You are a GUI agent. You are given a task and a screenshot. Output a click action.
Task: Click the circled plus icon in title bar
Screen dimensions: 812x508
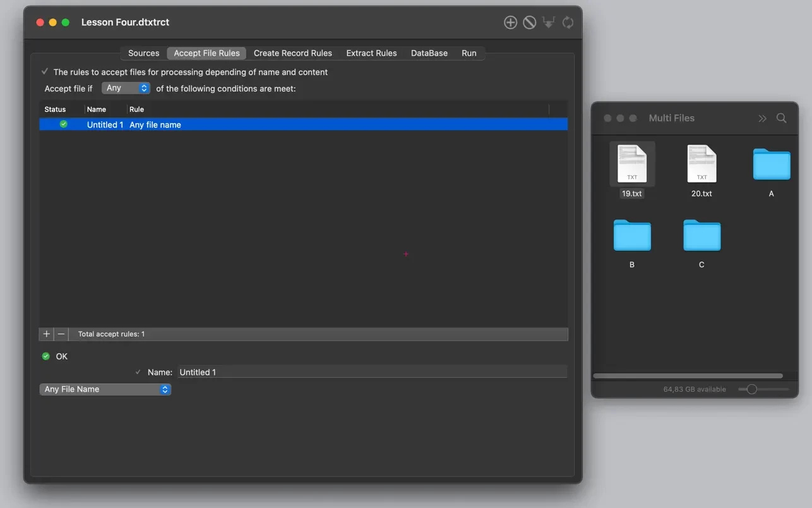510,23
